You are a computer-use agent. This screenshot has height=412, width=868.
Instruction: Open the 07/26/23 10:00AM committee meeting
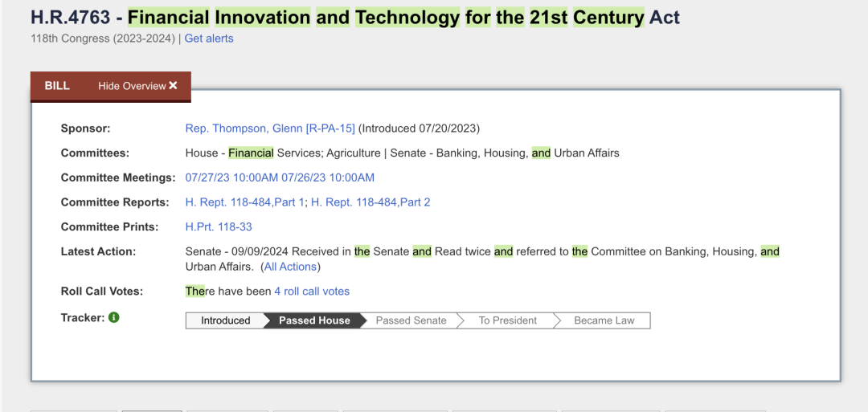(328, 177)
